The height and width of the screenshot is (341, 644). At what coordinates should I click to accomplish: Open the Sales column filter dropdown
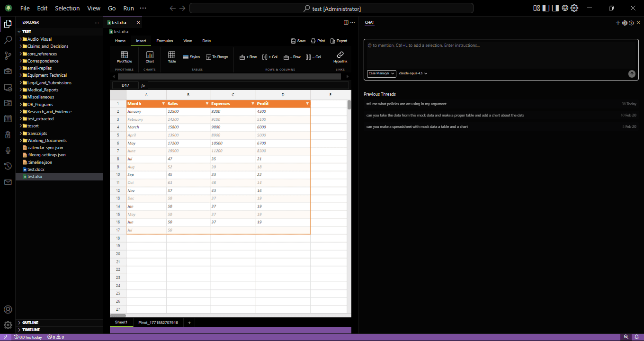207,103
